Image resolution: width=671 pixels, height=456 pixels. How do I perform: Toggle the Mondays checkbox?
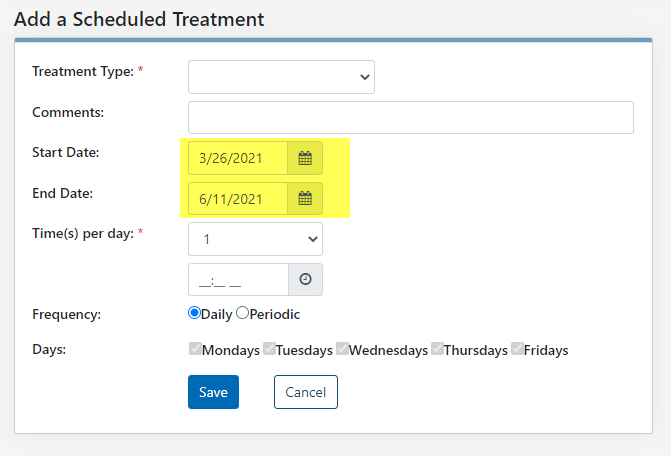coord(195,349)
